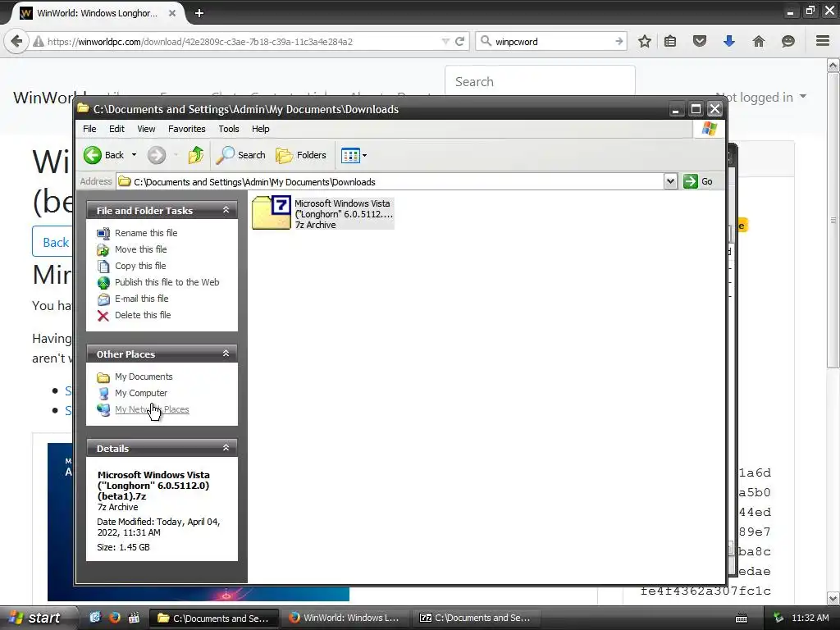Viewport: 840px width, 630px height.
Task: Close the WinWorld Firefox tab
Action: [x=172, y=13]
